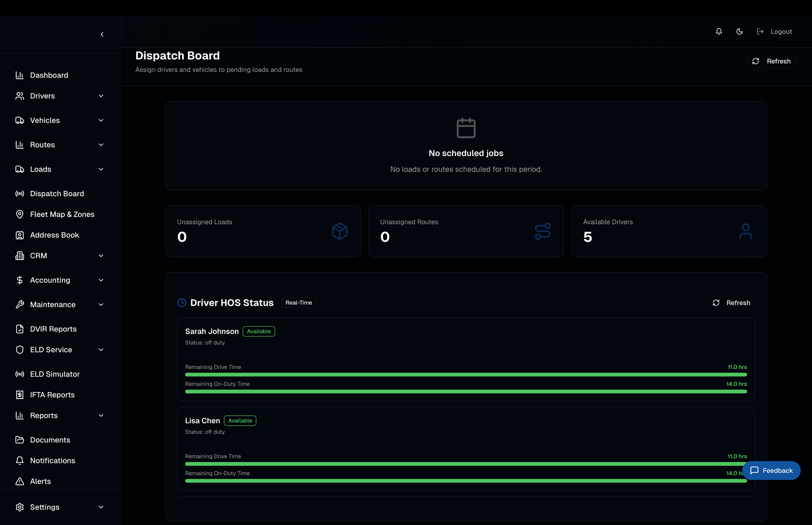The height and width of the screenshot is (525, 812).
Task: Click the clock icon beside Driver HOS Status
Action: [x=182, y=303]
